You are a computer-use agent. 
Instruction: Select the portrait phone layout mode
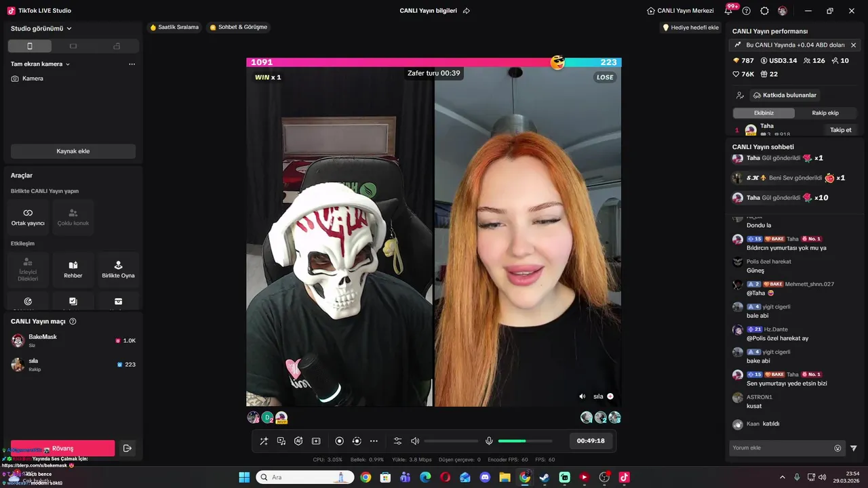30,46
